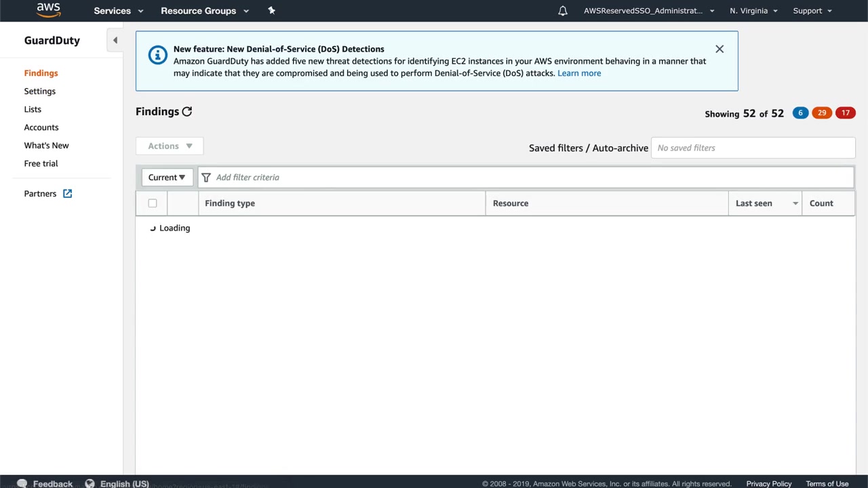This screenshot has height=488, width=868.
Task: Open the Privacy Policy link
Action: (x=769, y=483)
